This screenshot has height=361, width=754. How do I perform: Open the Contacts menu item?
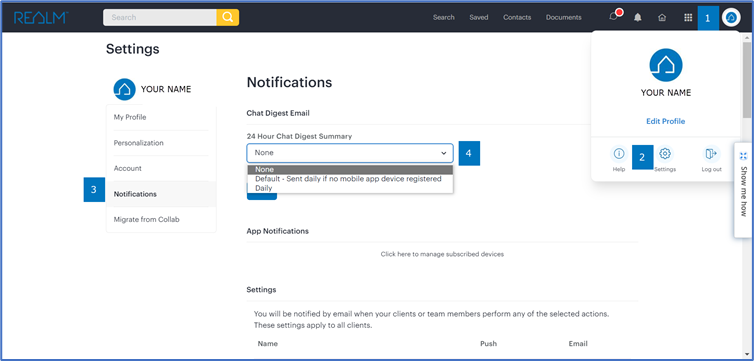517,17
